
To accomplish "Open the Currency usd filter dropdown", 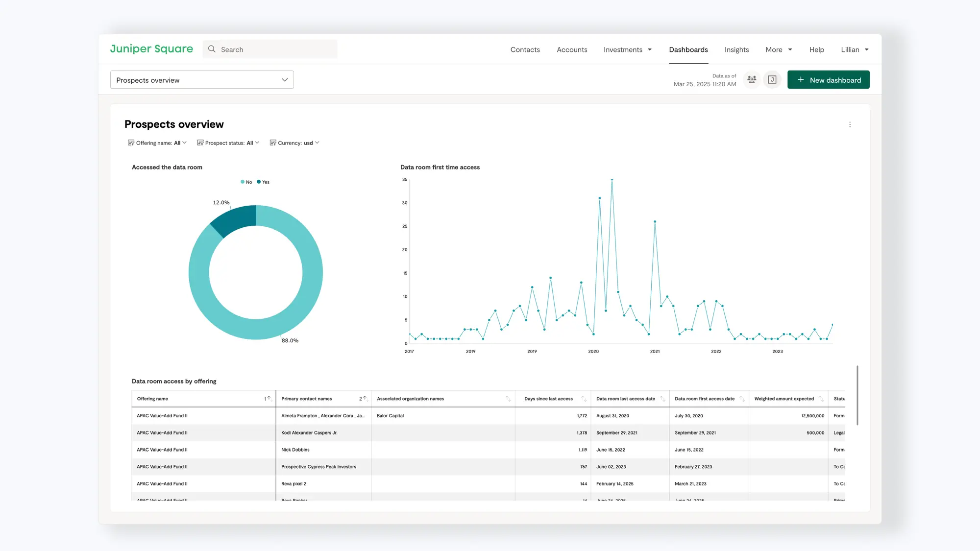I will 294,143.
